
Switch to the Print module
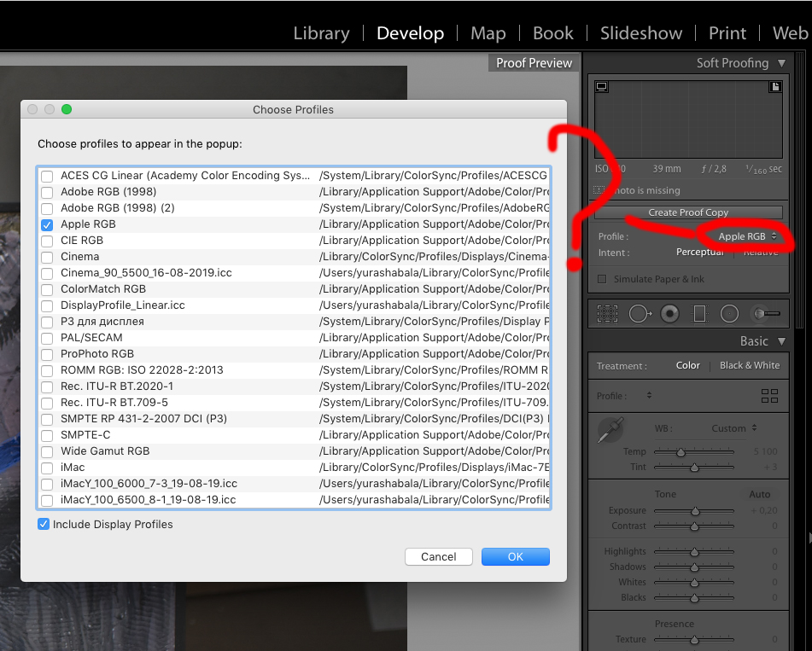[x=727, y=33]
